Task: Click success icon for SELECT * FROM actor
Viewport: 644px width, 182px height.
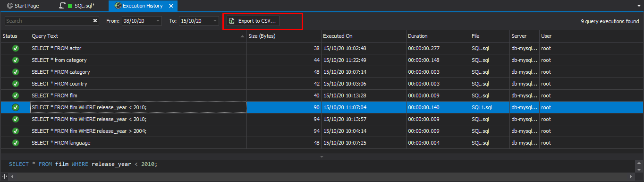Action: [x=15, y=48]
